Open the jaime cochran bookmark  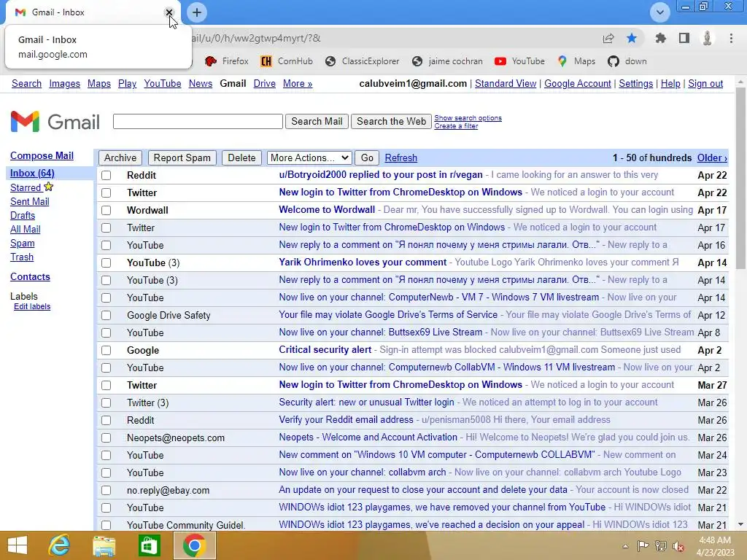point(447,61)
